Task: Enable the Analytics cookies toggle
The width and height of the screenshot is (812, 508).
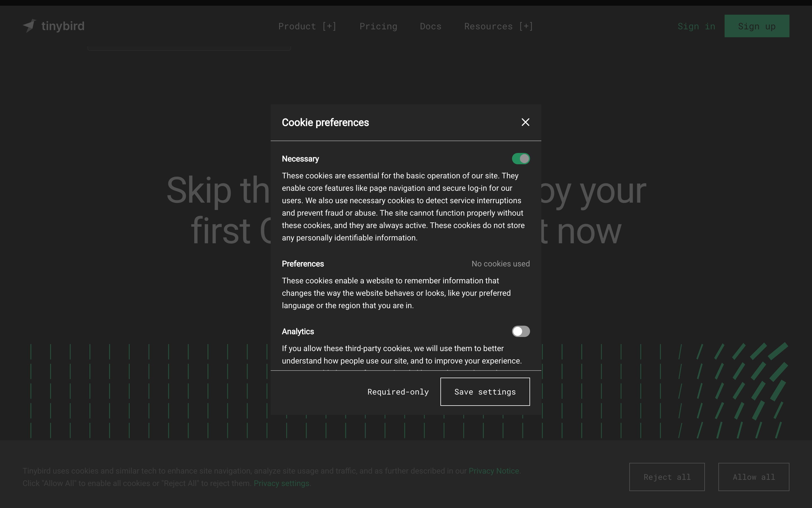Action: [x=521, y=331]
